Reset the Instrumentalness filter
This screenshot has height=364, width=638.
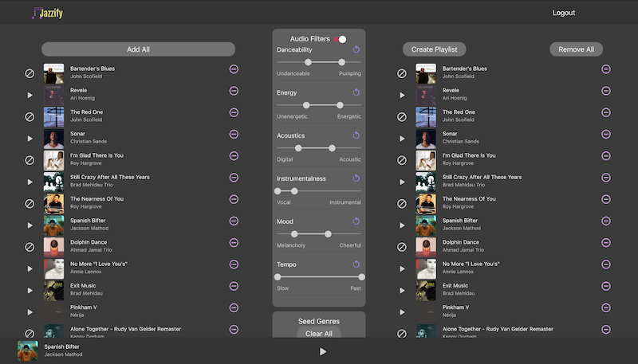pos(356,178)
